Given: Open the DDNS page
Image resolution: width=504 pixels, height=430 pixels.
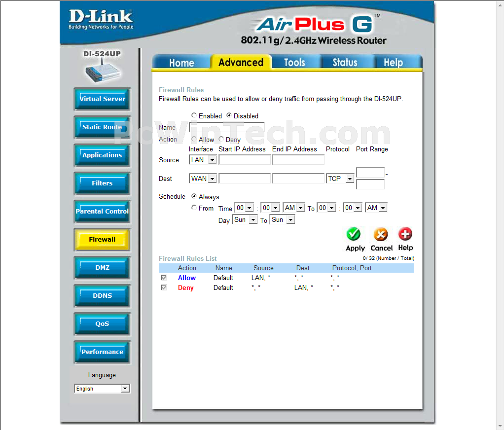Looking at the screenshot, I should [102, 296].
